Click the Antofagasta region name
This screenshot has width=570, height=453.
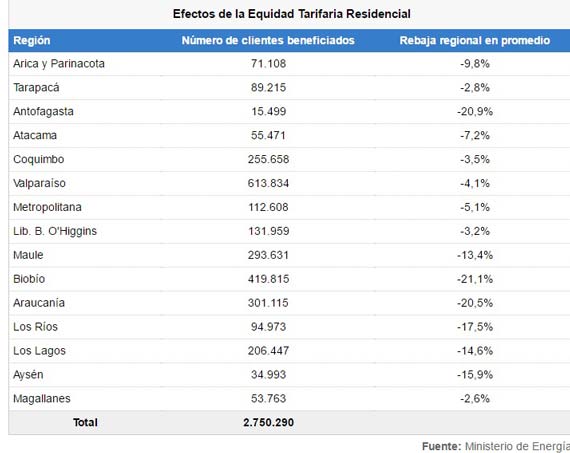point(43,111)
